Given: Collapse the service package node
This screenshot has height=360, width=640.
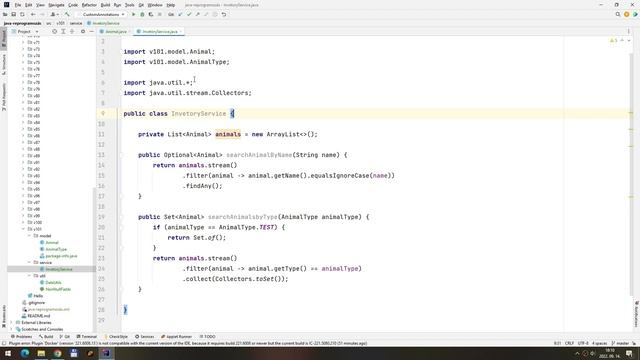Looking at the screenshot, I should point(29,262).
